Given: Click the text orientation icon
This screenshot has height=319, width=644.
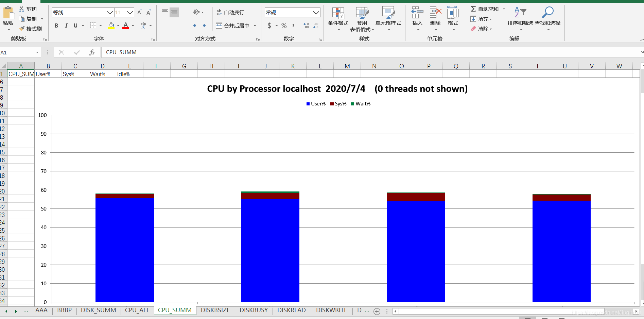Looking at the screenshot, I should pyautogui.click(x=196, y=12).
